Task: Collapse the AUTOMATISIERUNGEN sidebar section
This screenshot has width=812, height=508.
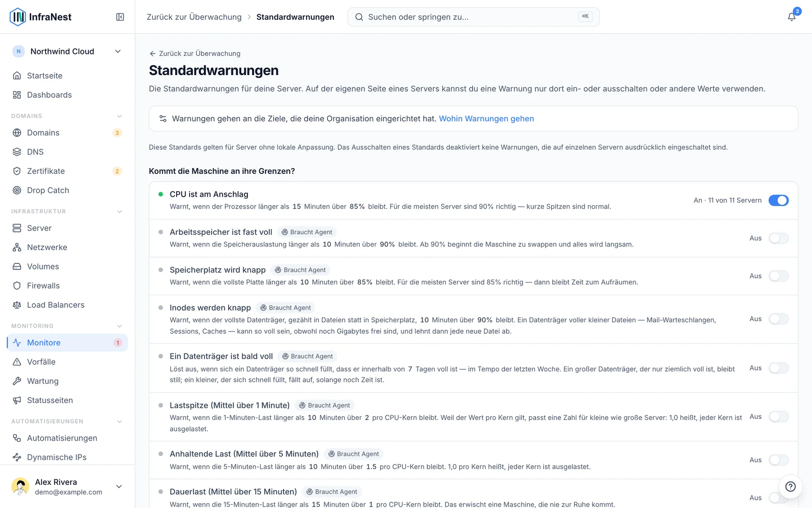Action: pos(119,421)
